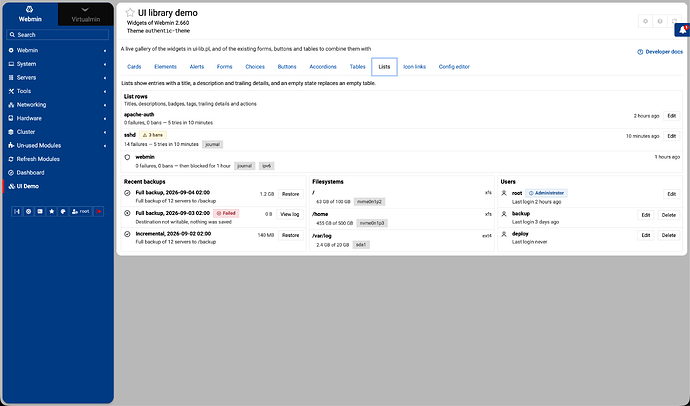This screenshot has height=406, width=690.
Task: Open the root user button in sidebar
Action: coord(81,212)
